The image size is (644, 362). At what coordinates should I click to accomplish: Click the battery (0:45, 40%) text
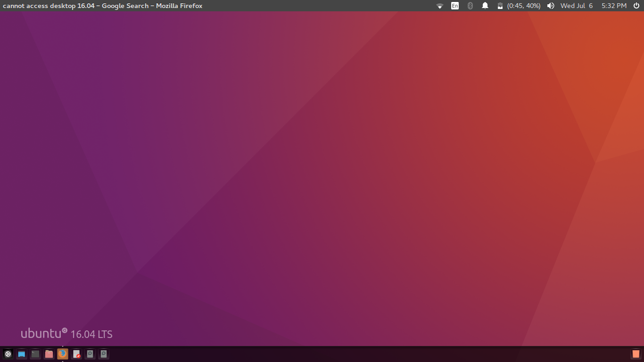pyautogui.click(x=524, y=6)
